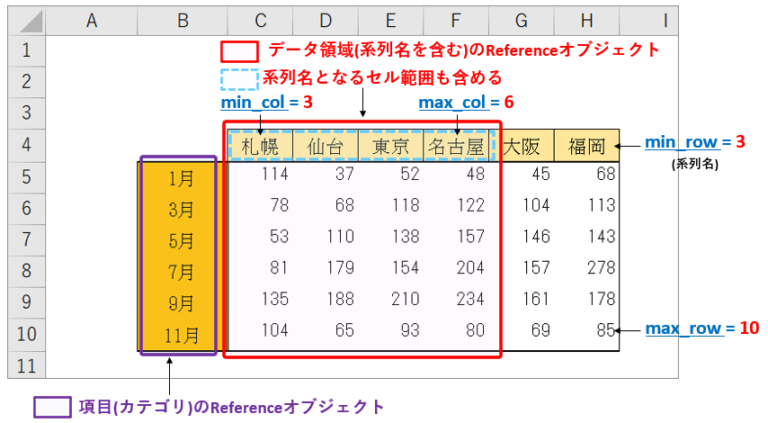Click the row 4 header
Image resolution: width=768 pixels, height=423 pixels.
[26, 146]
